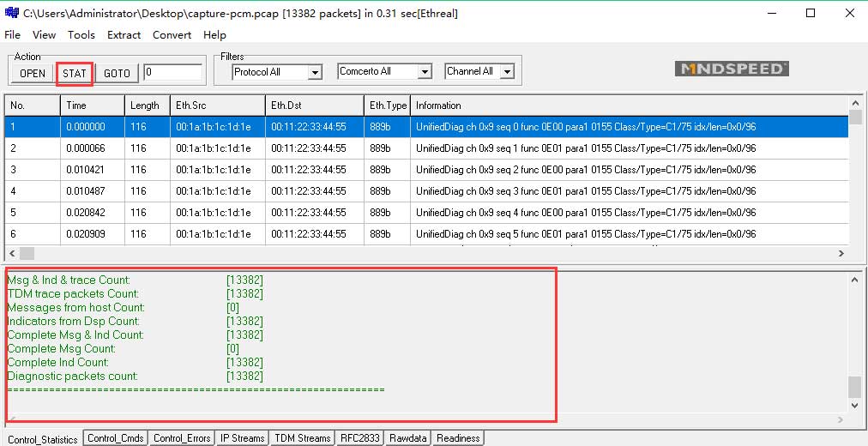Click 'Diagnostic packets count' line
Viewport: 868px width, 446px height.
135,377
